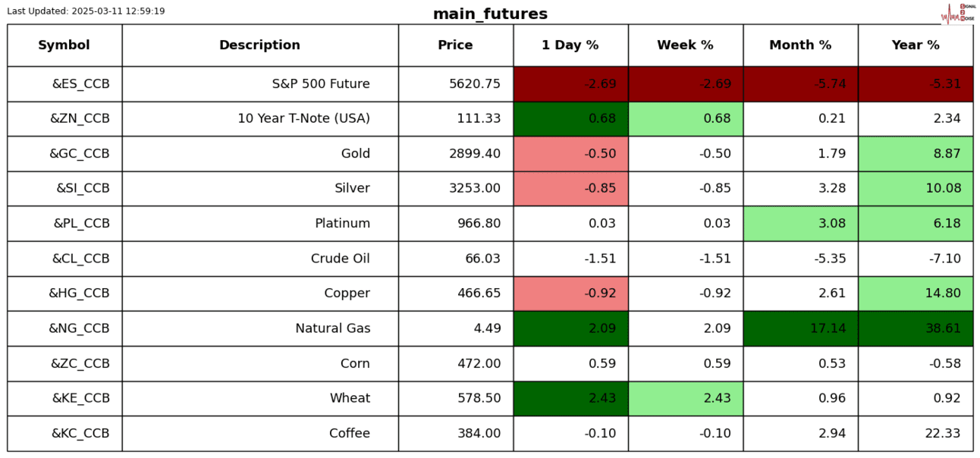Image resolution: width=980 pixels, height=458 pixels.
Task: Click the 1 Day % column header
Action: [570, 45]
